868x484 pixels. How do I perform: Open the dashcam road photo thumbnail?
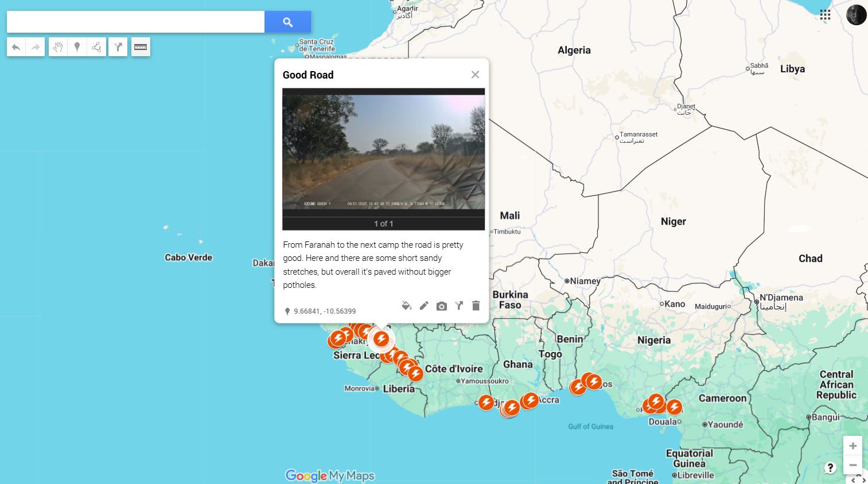(x=384, y=151)
